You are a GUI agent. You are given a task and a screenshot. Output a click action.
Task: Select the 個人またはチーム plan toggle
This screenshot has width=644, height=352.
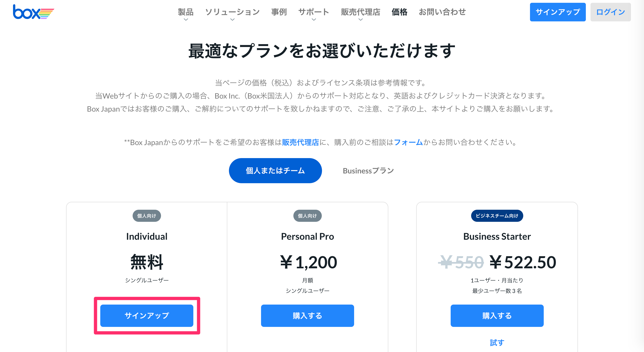275,171
